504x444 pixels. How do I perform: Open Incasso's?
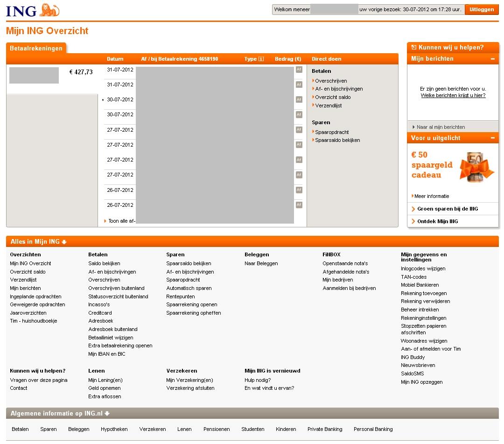[99, 304]
